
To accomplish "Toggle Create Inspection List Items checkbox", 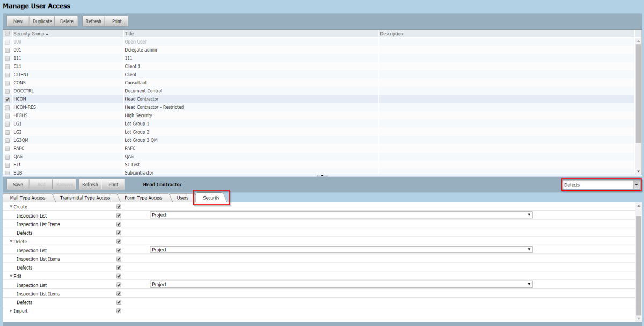I will 119,224.
